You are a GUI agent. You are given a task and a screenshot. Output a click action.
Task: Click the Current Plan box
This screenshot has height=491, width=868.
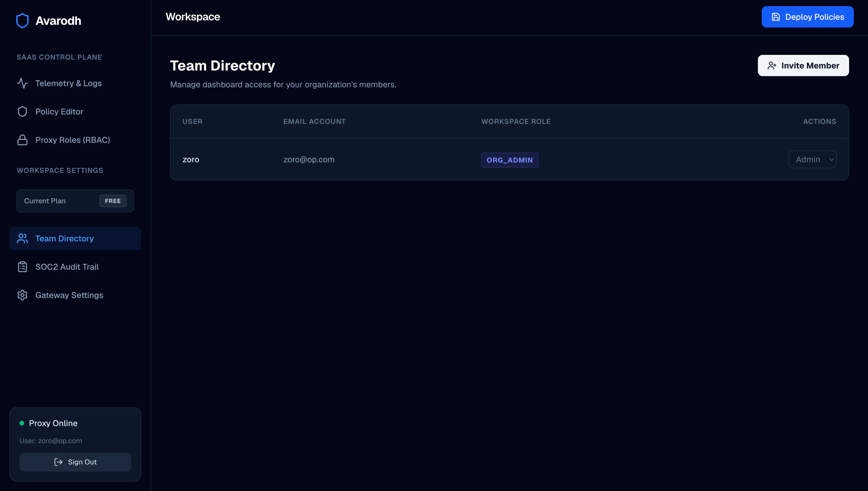click(x=75, y=201)
